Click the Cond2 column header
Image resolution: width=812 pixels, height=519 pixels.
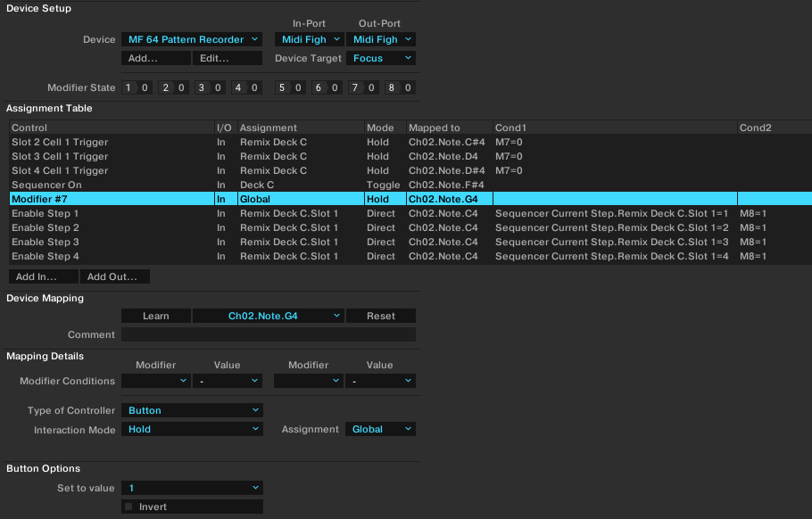[775, 128]
